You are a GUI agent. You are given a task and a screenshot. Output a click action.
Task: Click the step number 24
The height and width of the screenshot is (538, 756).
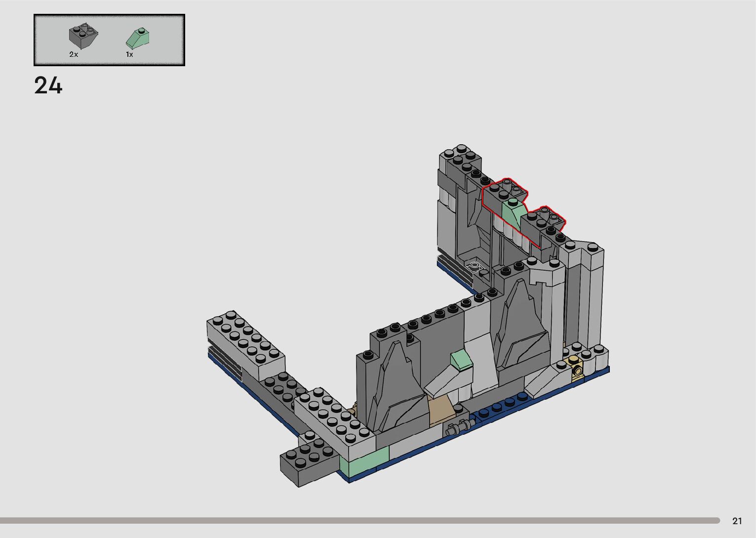48,86
